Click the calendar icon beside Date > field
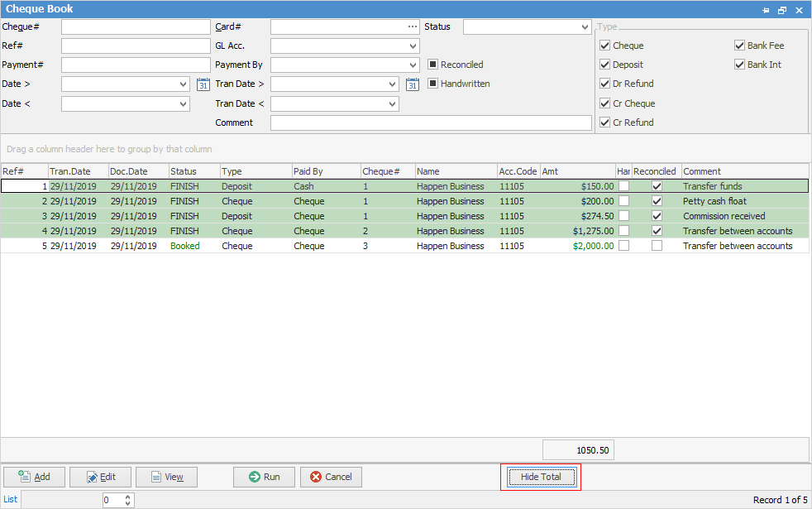 [203, 84]
